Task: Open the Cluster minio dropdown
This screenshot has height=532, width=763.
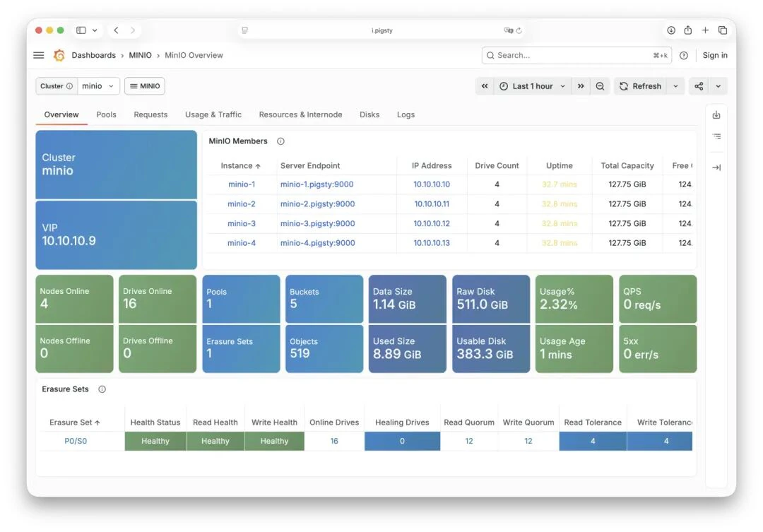Action: 98,86
